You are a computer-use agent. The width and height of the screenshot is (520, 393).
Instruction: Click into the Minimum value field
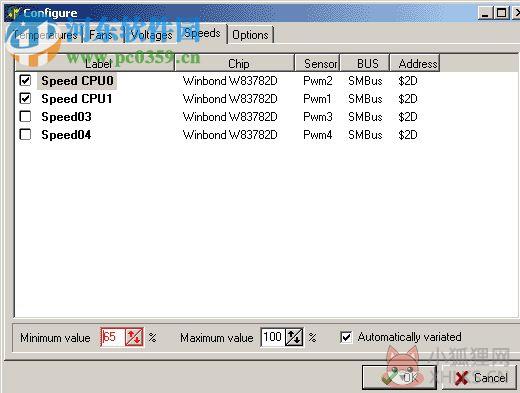point(113,337)
